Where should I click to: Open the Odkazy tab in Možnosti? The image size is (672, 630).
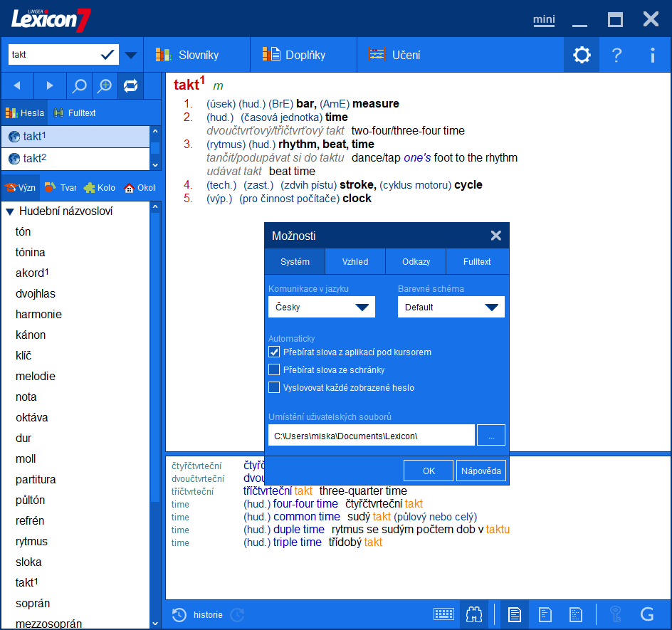(416, 261)
